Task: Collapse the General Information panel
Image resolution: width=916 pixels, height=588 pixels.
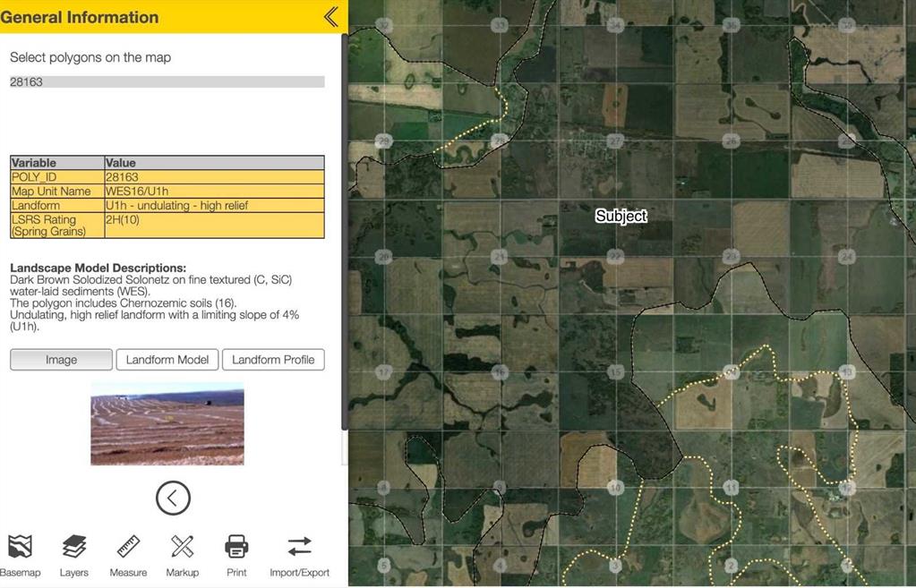Action: [331, 16]
